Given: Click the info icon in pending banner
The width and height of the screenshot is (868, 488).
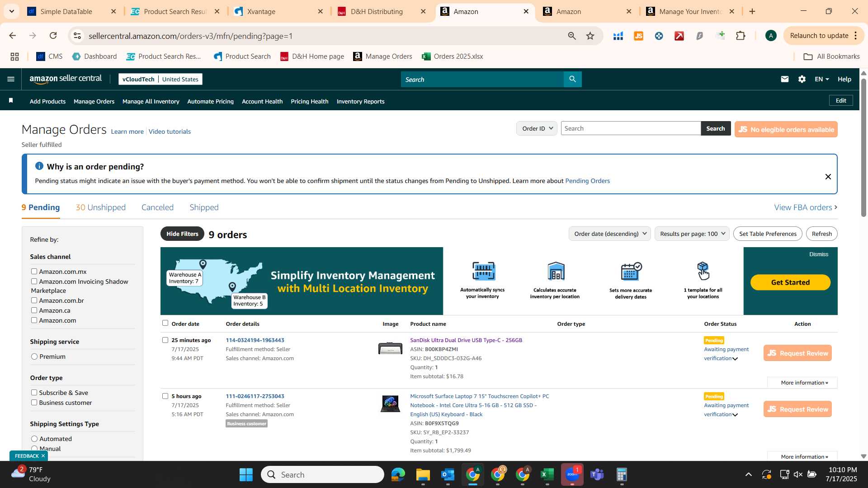Looking at the screenshot, I should click(39, 166).
